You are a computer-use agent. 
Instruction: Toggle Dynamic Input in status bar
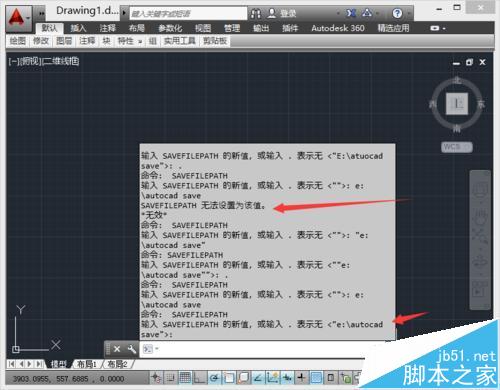287,378
